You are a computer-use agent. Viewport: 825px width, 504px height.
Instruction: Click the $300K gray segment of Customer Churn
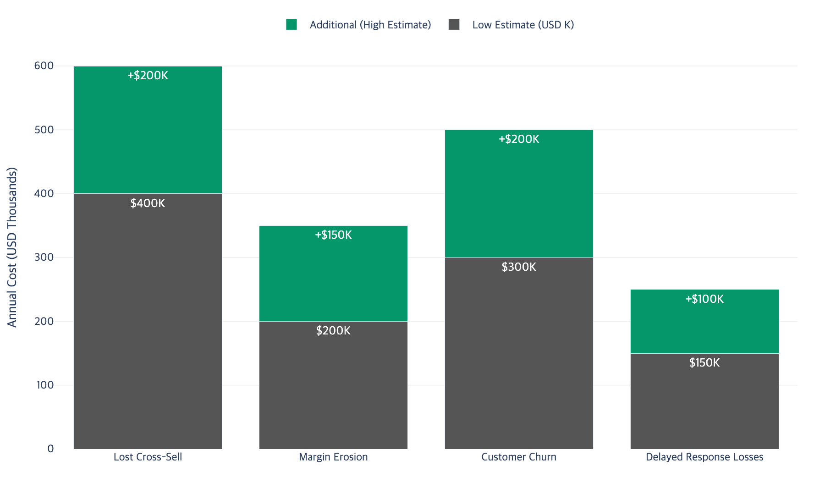tap(519, 353)
